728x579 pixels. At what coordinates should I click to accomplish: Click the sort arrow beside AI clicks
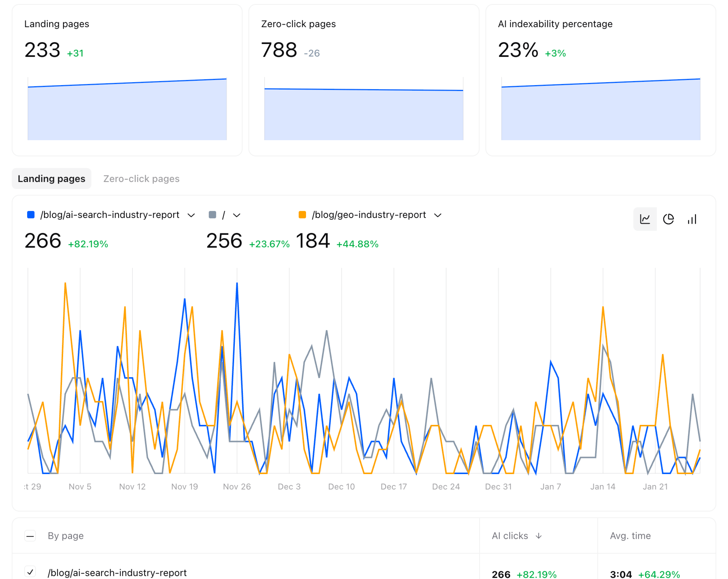click(x=539, y=536)
